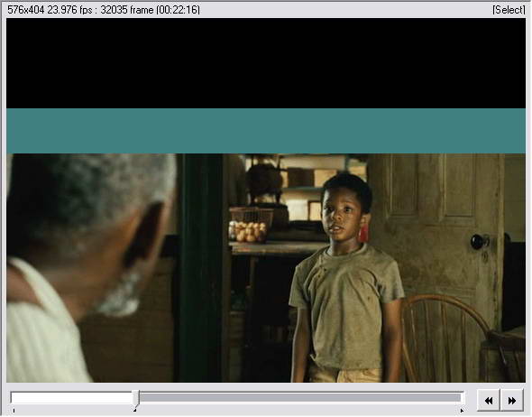This screenshot has height=417, width=532.
Task: Click the selection end triangle marker
Action: (x=462, y=411)
